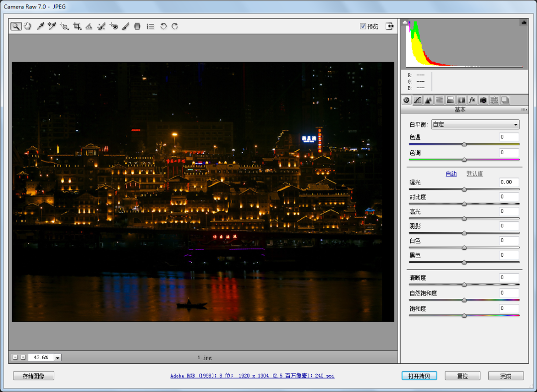This screenshot has height=392, width=537.
Task: Zoom out with the minus button
Action: (x=15, y=357)
